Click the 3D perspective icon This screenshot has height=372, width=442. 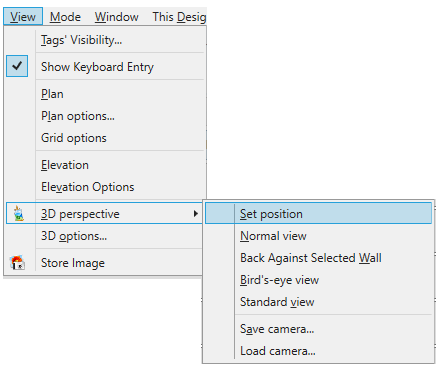[x=19, y=214]
